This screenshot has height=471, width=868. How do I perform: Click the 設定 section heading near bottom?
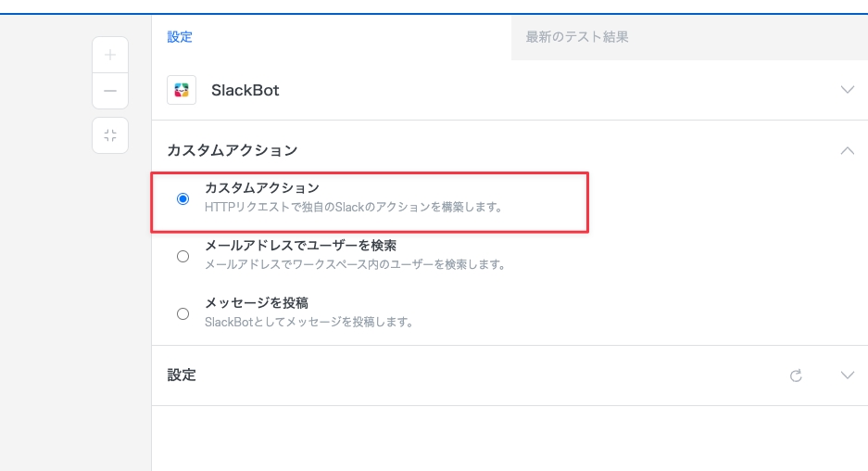(182, 376)
